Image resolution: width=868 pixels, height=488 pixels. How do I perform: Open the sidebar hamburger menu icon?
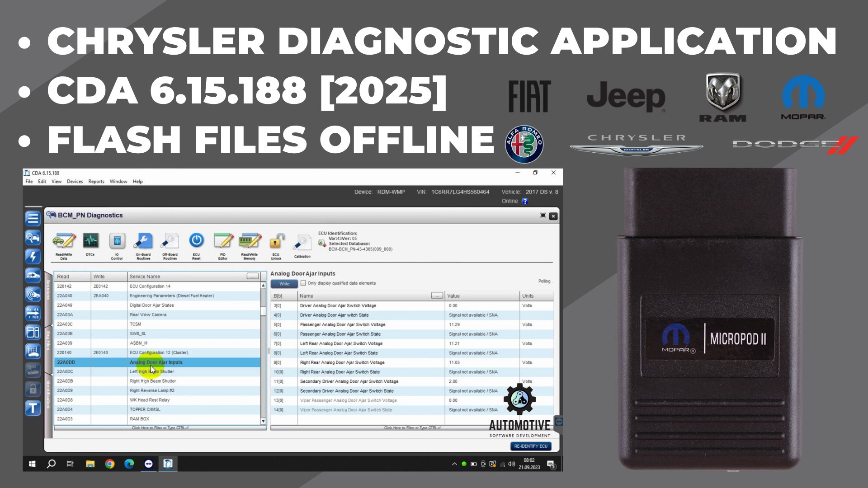pos(33,219)
